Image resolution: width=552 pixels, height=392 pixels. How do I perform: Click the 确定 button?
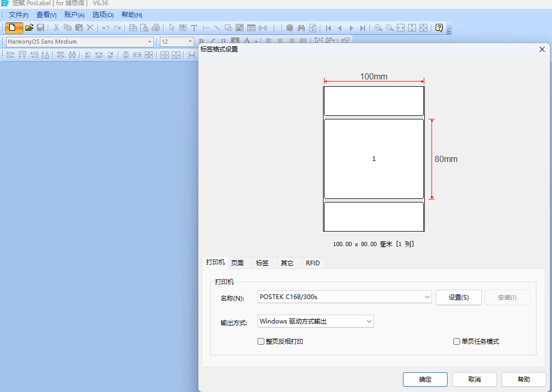point(425,380)
